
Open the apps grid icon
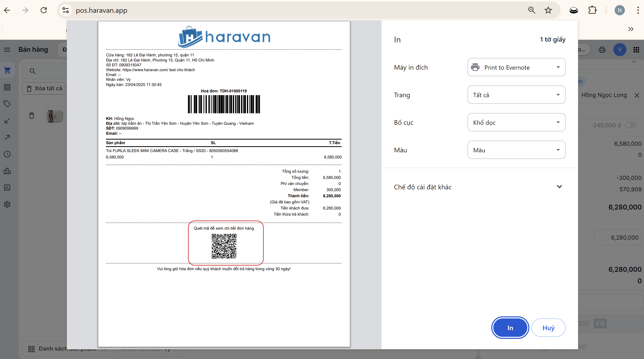[636, 49]
